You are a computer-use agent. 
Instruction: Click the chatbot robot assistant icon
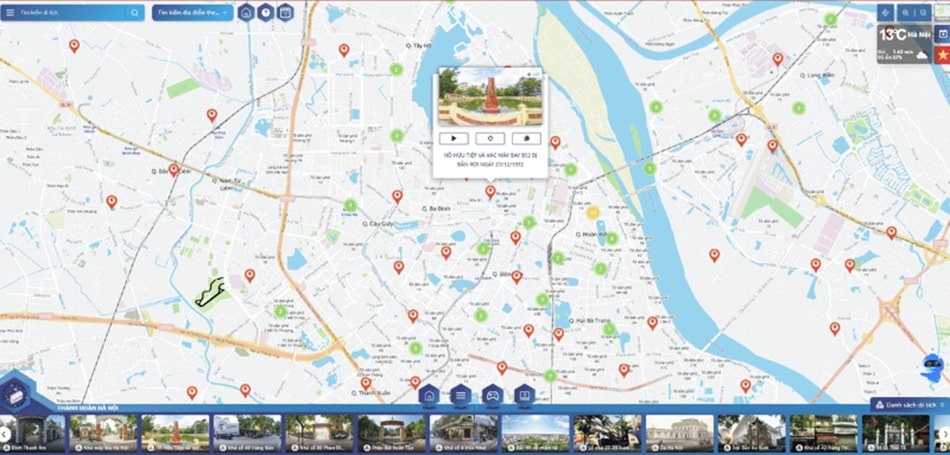[x=932, y=368]
